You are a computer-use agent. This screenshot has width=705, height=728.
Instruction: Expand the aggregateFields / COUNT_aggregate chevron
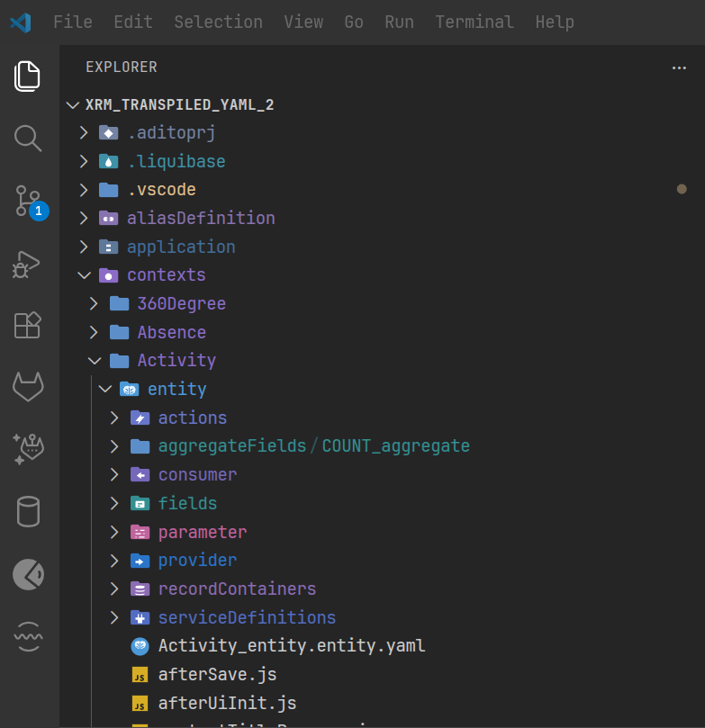click(x=114, y=446)
